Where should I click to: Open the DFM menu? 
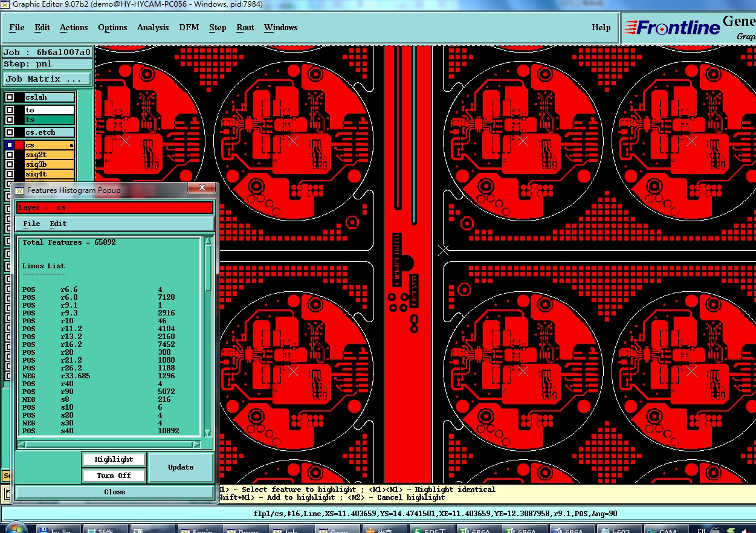pyautogui.click(x=189, y=27)
